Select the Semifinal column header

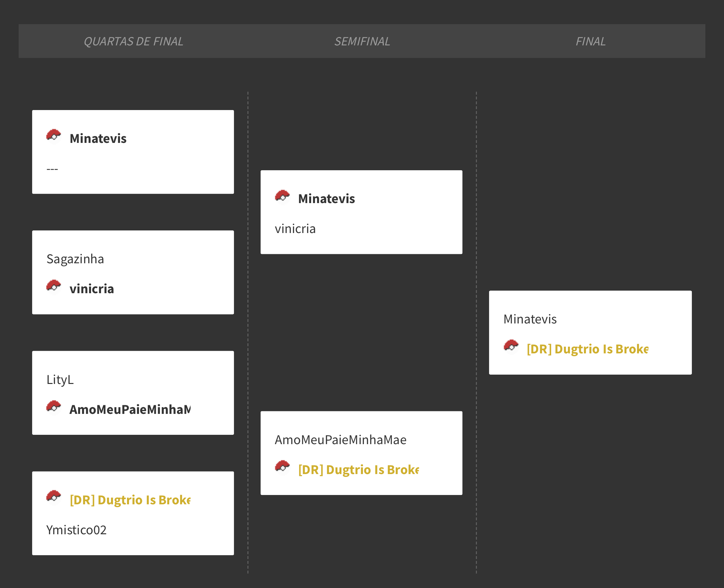point(362,41)
